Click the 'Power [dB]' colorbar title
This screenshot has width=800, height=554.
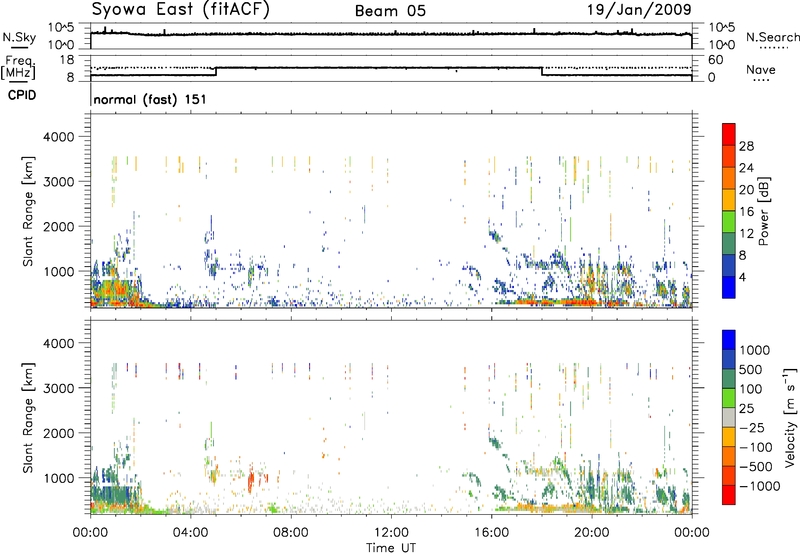(x=763, y=211)
